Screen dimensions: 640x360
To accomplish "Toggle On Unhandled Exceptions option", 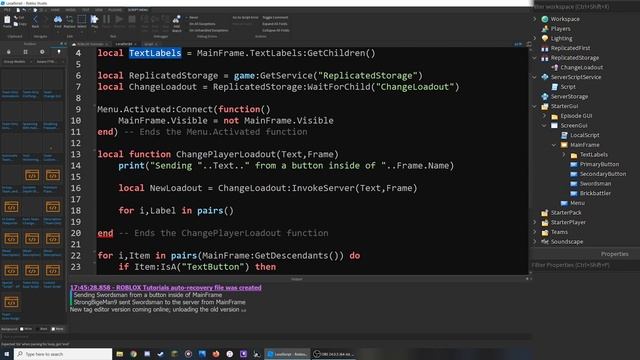I will point(208,30).
